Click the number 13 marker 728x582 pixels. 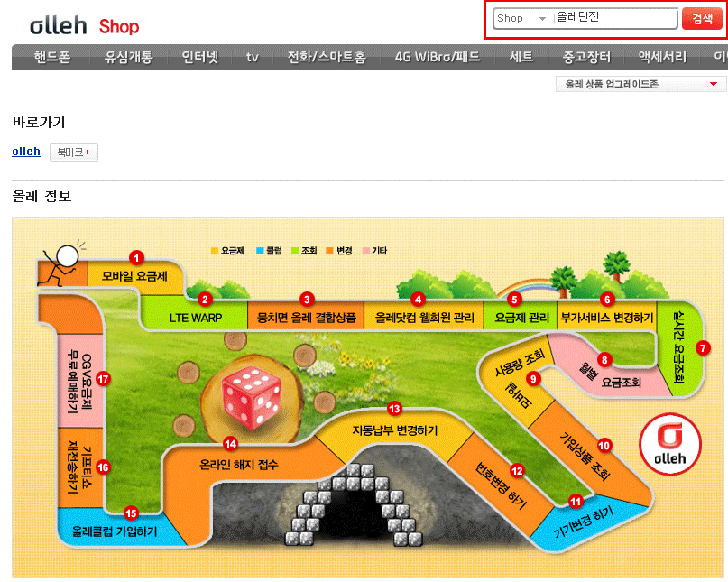click(x=394, y=409)
